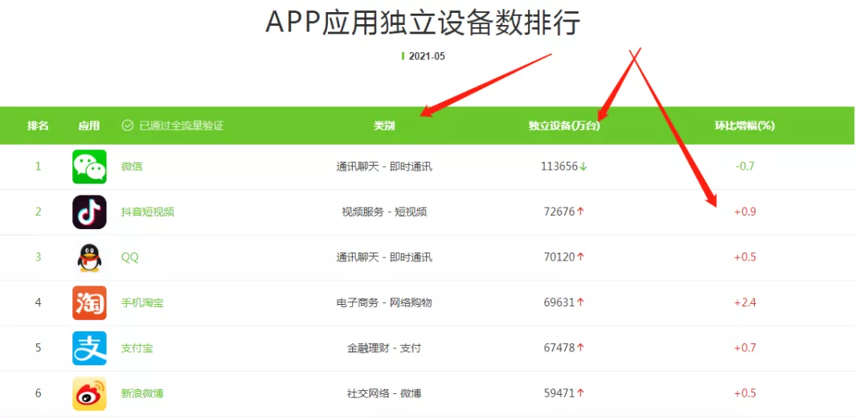Click the device count 113656

559,166
